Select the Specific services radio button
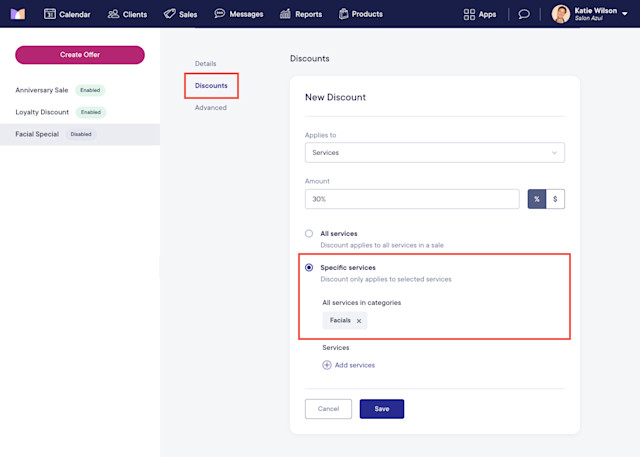 click(309, 267)
